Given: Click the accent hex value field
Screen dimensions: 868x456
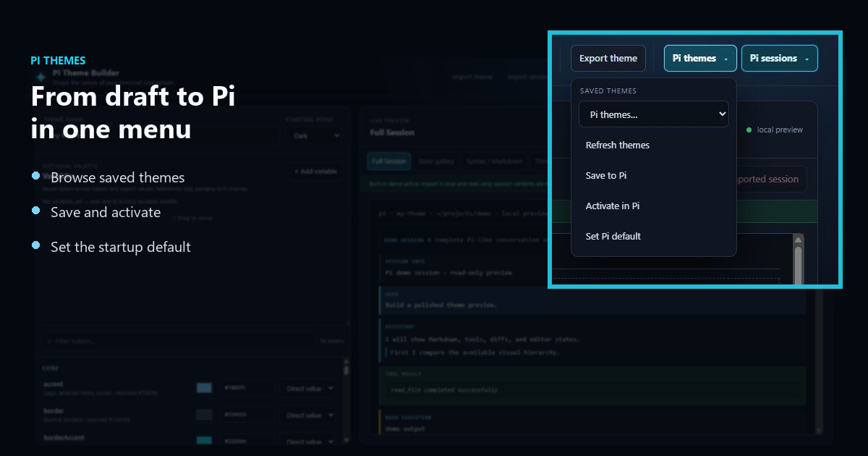Looking at the screenshot, I should (x=247, y=389).
